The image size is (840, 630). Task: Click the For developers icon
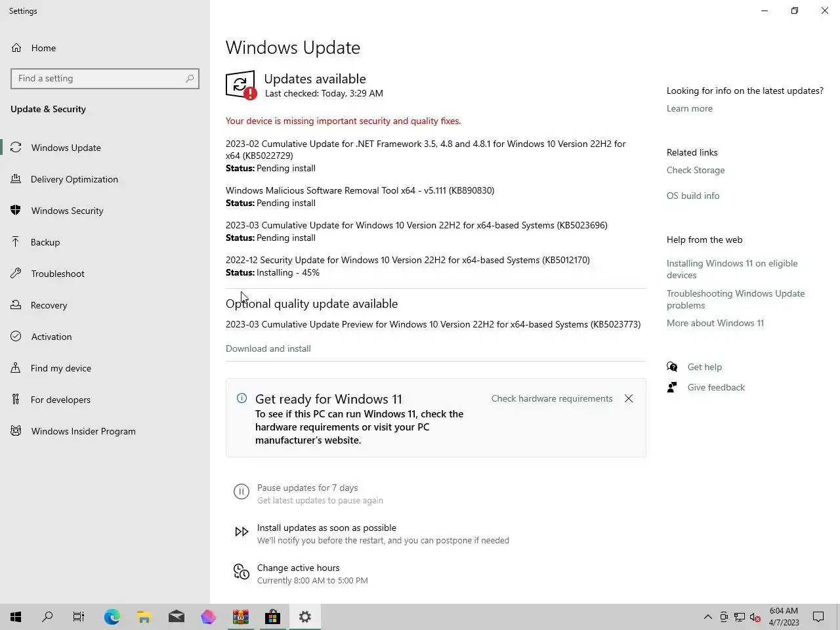click(16, 400)
